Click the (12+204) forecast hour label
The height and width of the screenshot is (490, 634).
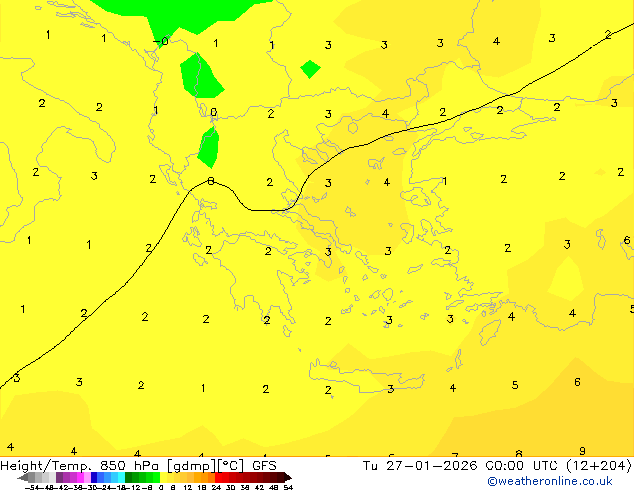click(x=599, y=465)
